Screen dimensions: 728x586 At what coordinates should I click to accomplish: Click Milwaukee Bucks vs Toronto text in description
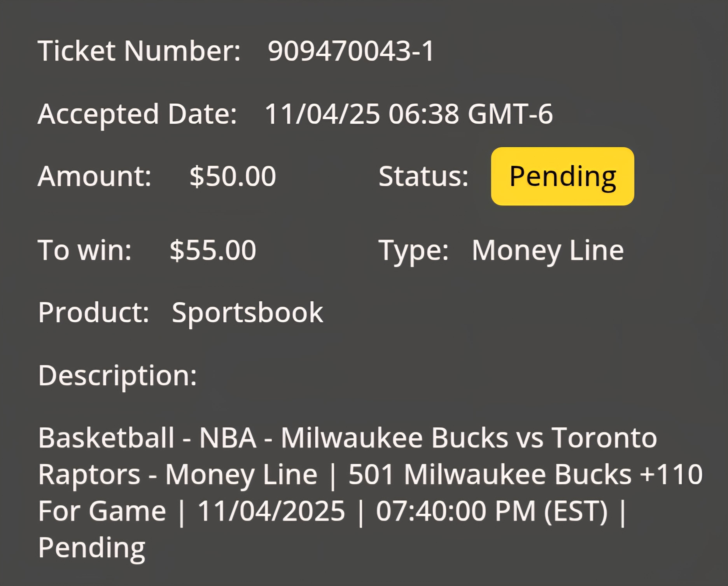[469, 438]
